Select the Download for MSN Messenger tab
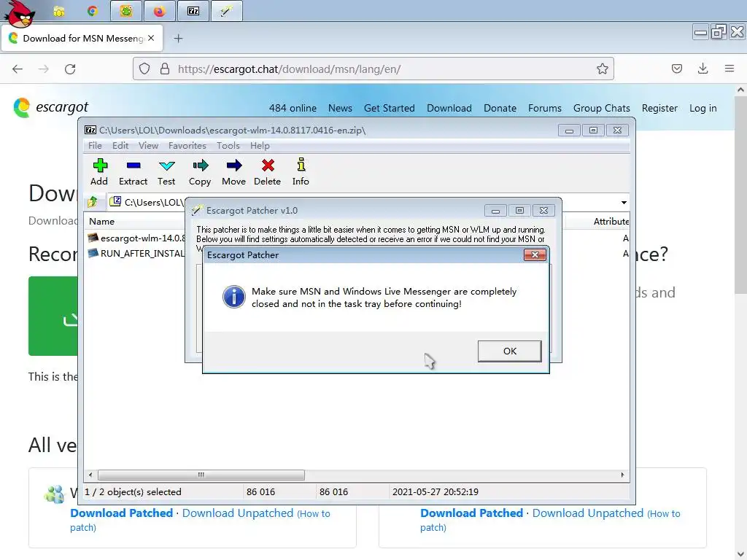 [82, 38]
